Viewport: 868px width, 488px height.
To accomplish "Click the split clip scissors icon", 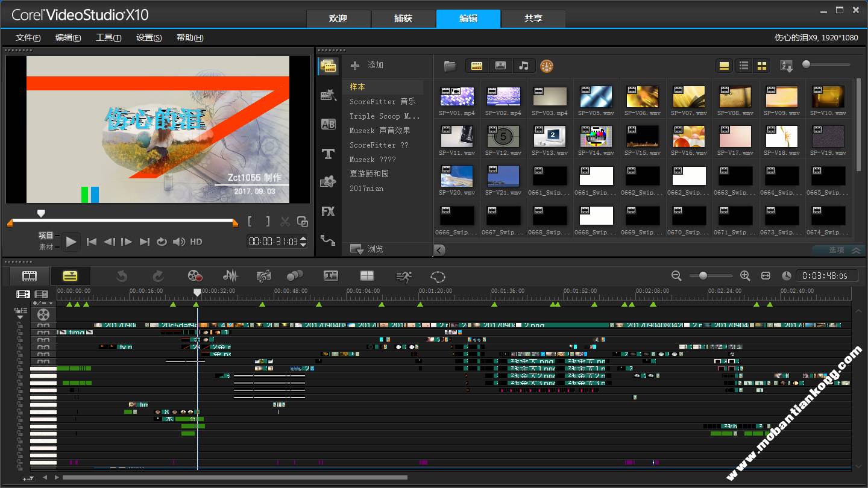I will pyautogui.click(x=285, y=222).
